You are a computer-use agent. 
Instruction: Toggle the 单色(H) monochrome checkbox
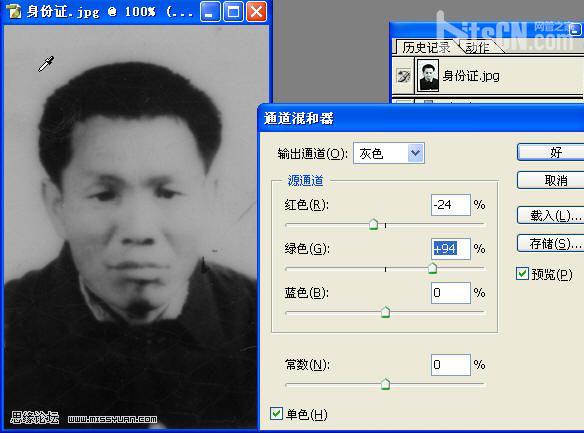tap(276, 413)
